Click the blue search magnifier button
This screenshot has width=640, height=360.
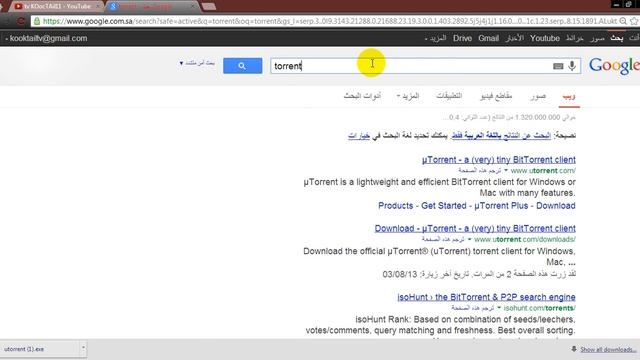point(242,66)
